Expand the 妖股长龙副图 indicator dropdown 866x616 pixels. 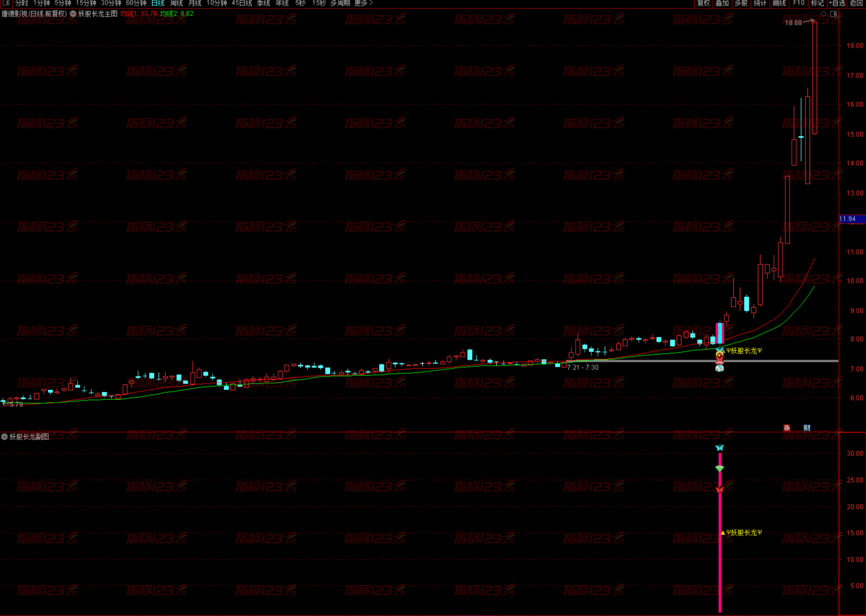[5, 437]
